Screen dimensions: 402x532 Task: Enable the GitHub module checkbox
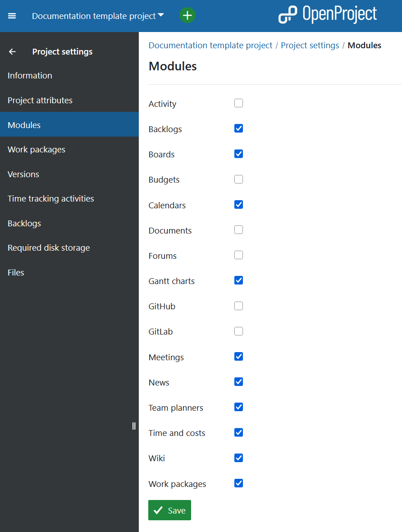coord(238,306)
